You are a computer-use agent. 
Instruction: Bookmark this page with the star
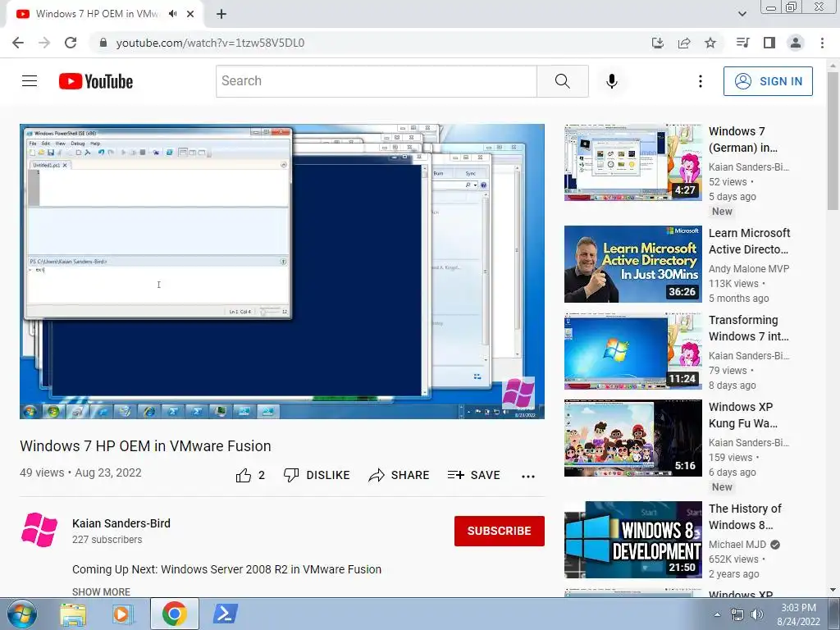tap(710, 43)
